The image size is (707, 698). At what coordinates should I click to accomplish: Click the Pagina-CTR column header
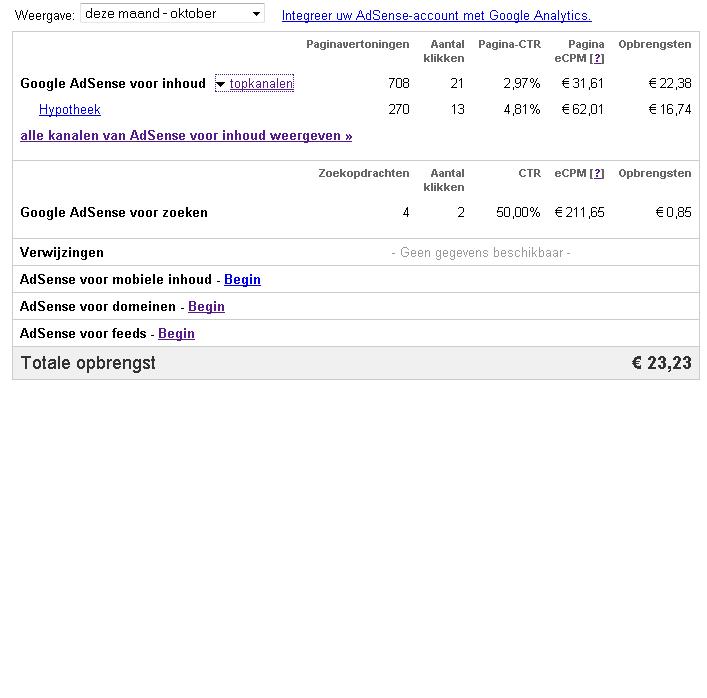510,44
